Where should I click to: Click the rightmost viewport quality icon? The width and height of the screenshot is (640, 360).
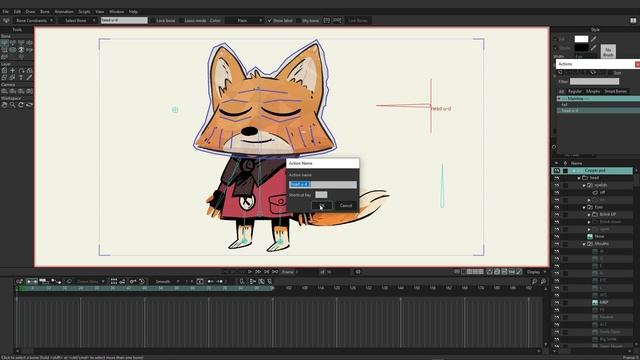point(520,272)
